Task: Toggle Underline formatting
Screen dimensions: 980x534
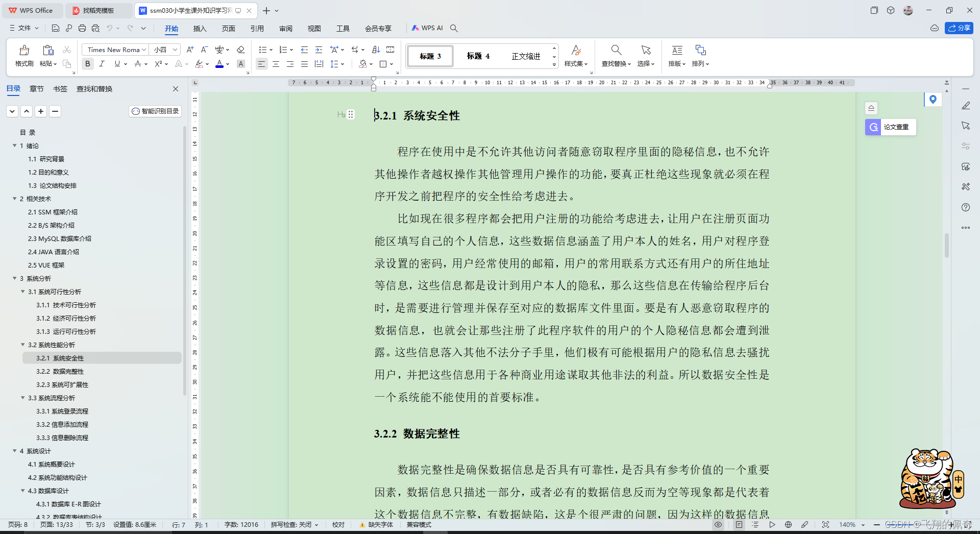Action: point(117,64)
